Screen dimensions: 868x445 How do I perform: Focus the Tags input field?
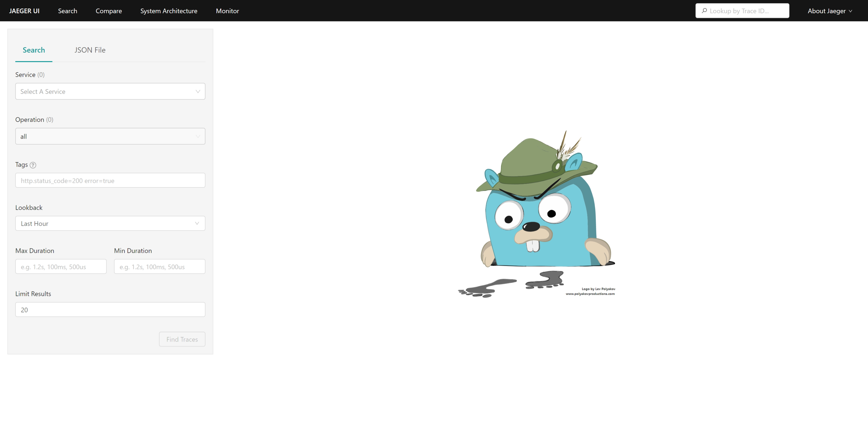[x=110, y=180]
